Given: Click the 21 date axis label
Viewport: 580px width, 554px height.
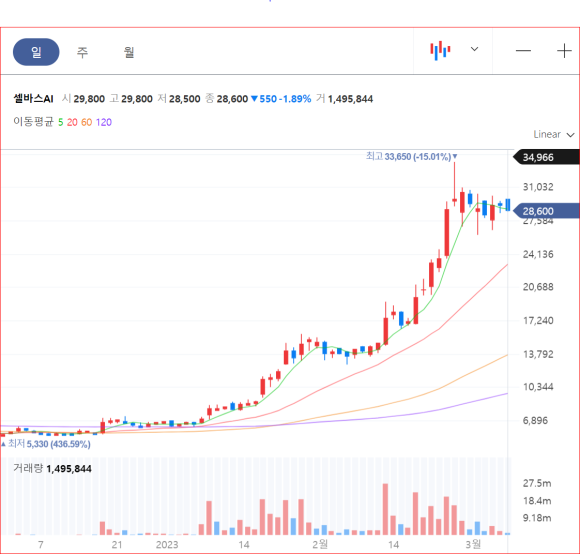Looking at the screenshot, I should (x=117, y=545).
